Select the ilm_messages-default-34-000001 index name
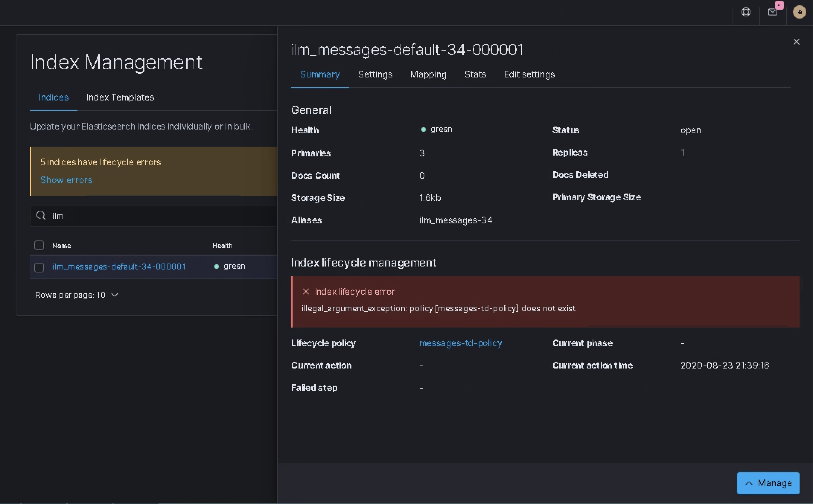The width and height of the screenshot is (813, 504). pyautogui.click(x=119, y=267)
